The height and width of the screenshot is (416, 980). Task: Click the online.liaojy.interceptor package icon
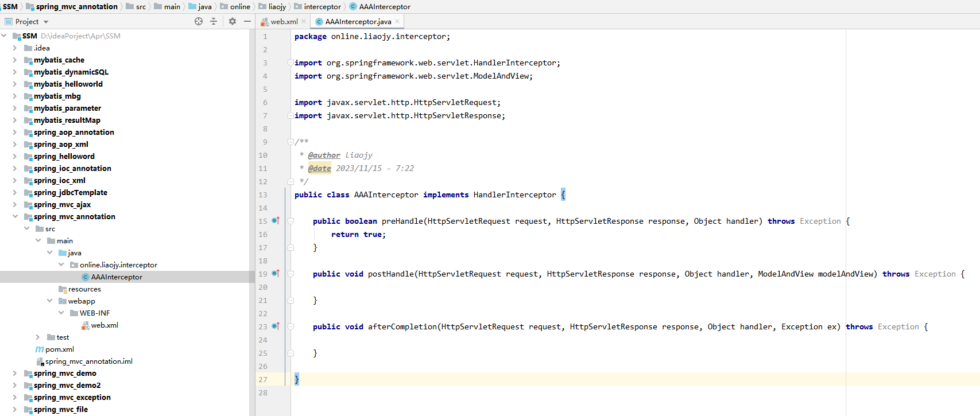(74, 265)
